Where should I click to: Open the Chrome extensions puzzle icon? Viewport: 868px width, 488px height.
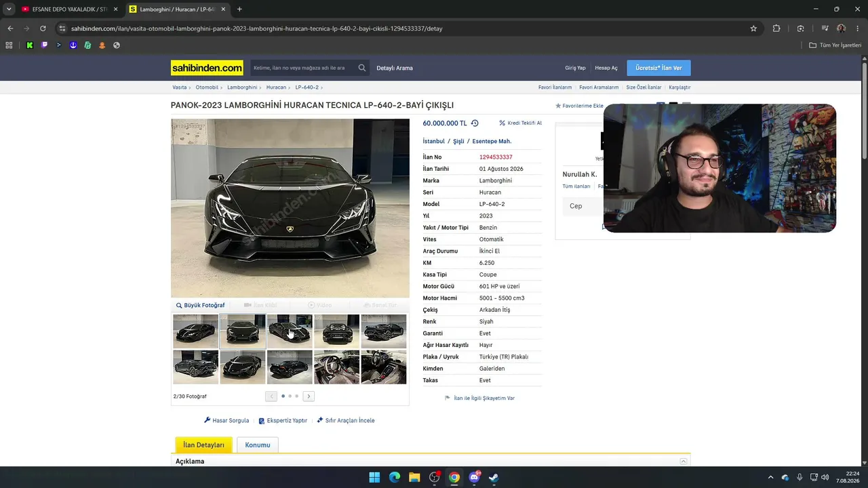[x=776, y=28]
